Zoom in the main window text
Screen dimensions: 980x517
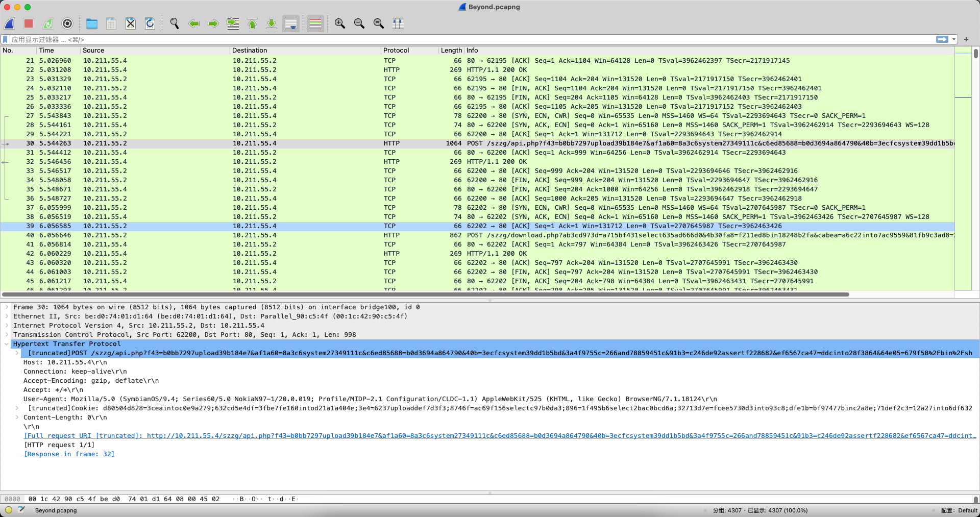[x=340, y=23]
